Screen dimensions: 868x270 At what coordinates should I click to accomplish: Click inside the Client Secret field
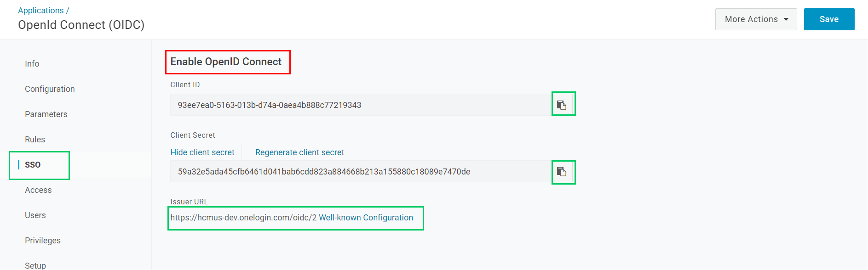pyautogui.click(x=361, y=172)
